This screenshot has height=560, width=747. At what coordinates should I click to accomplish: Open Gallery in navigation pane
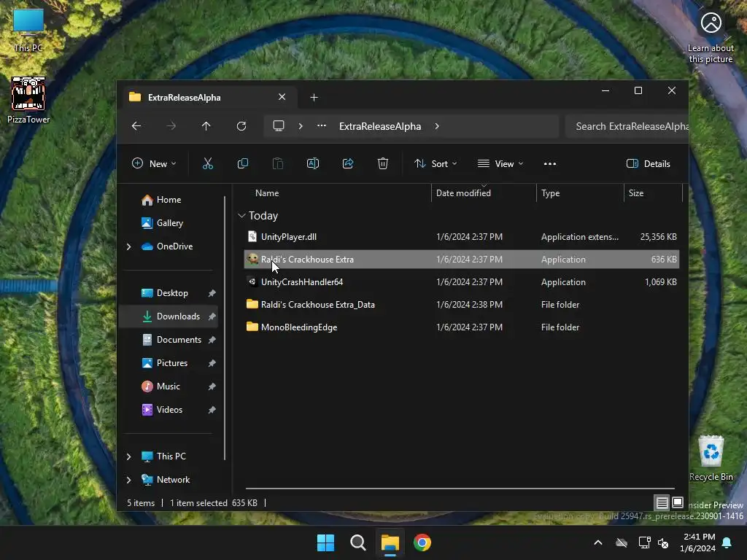[163, 223]
